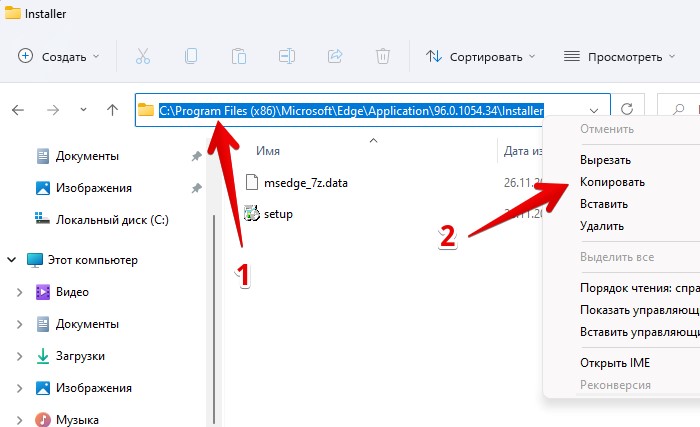Choose Вставить управляющие in context menu
The width and height of the screenshot is (700, 427).
pyautogui.click(x=639, y=332)
